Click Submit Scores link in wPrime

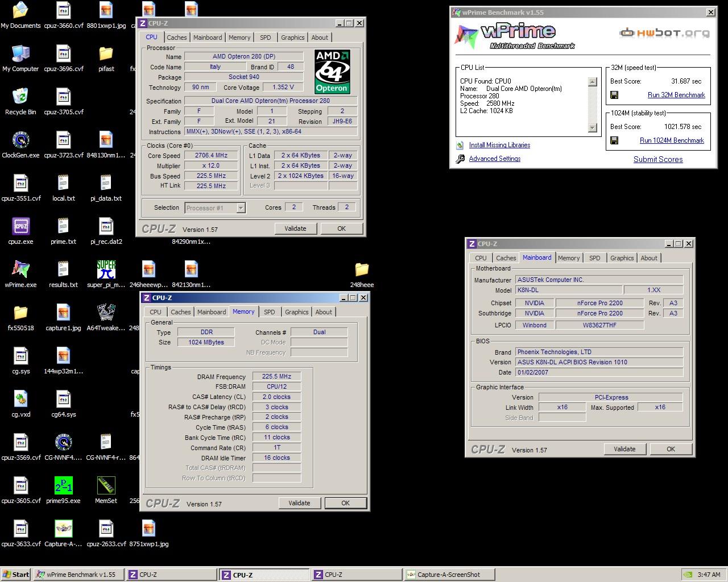tap(658, 159)
